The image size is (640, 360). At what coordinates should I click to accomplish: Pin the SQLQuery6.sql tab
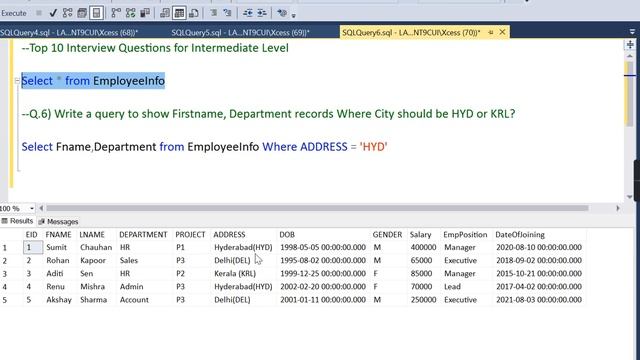[x=491, y=32]
